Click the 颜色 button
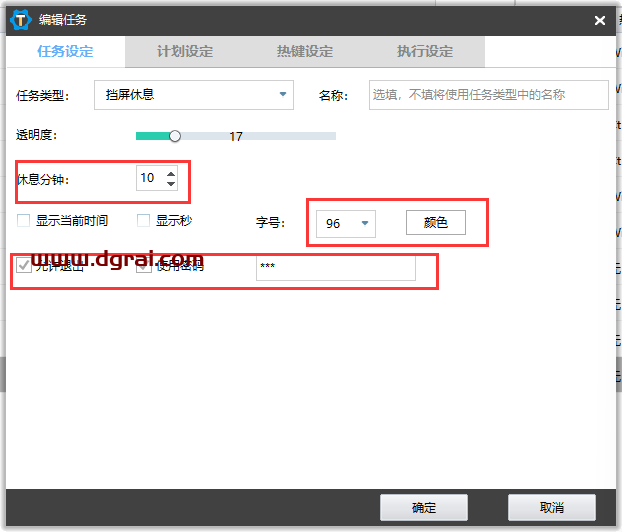 point(436,223)
